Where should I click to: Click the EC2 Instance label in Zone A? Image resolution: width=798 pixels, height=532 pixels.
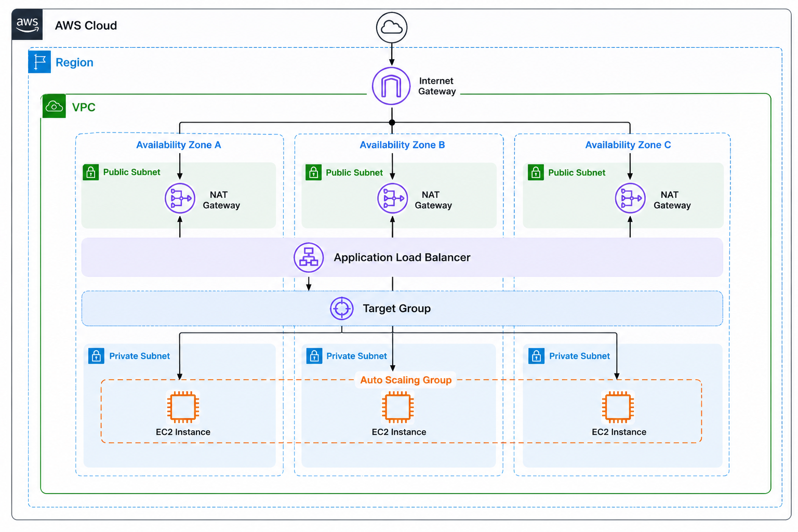[183, 432]
